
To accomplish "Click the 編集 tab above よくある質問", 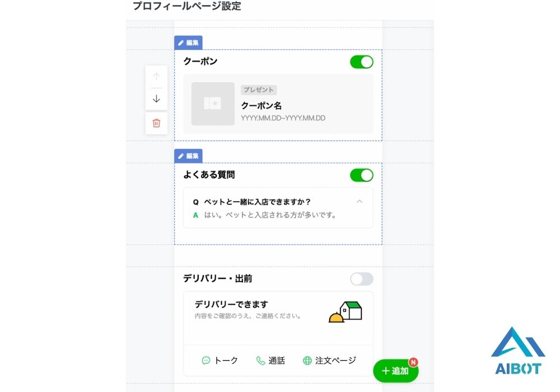I will click(x=188, y=156).
